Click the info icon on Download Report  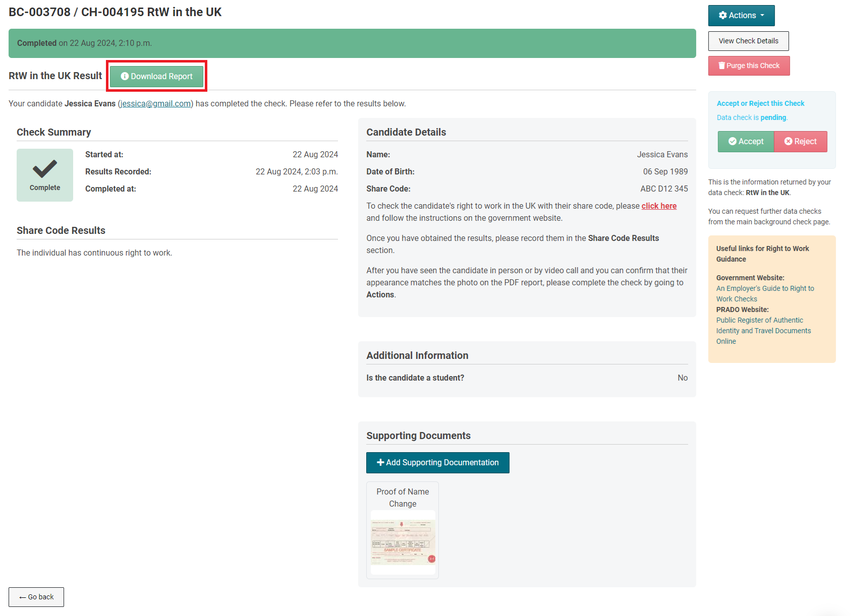(125, 76)
